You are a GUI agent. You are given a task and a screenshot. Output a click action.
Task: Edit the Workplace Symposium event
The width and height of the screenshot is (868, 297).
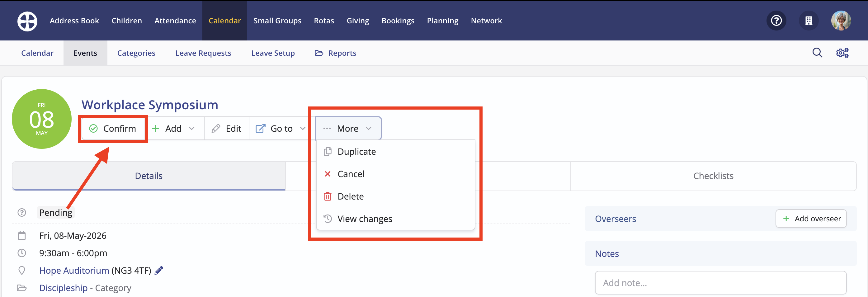[x=226, y=129]
